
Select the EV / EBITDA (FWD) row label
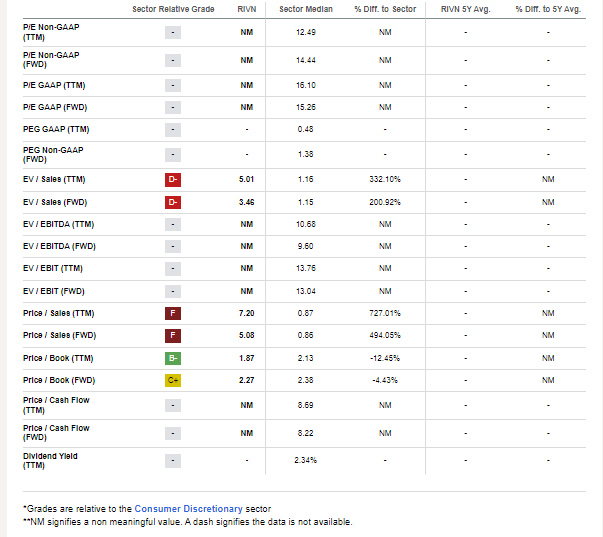click(x=59, y=246)
